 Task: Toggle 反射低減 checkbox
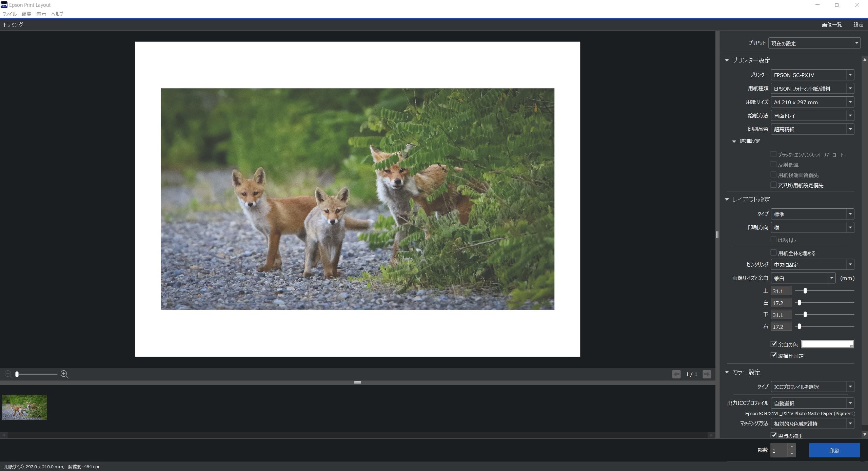(x=773, y=165)
